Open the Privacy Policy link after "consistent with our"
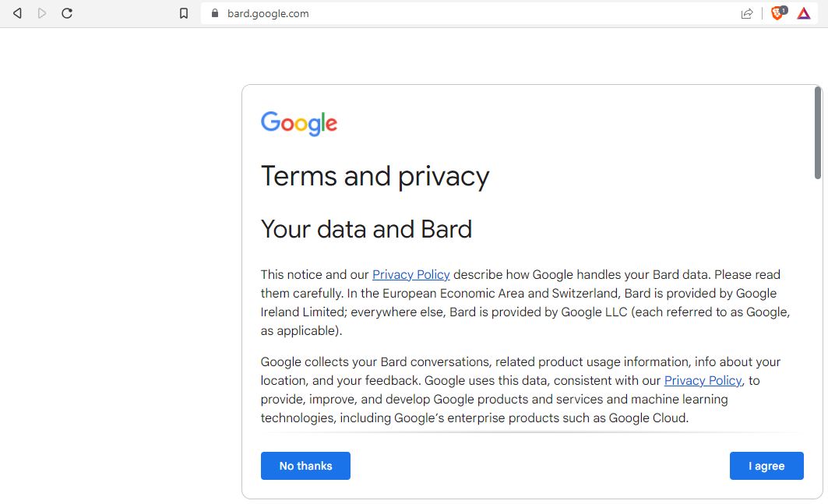Screen dimensions: 828x504 703,380
